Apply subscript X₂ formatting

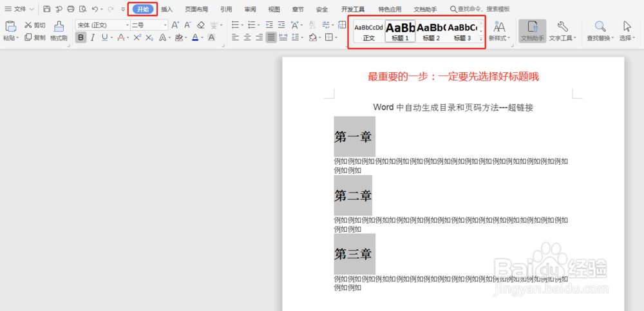(x=149, y=37)
